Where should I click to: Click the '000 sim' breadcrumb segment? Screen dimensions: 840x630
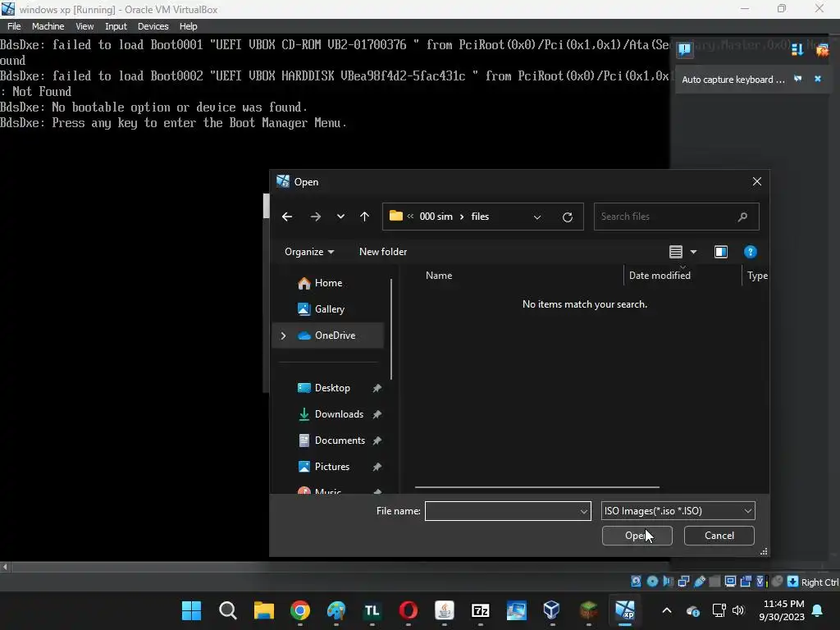pos(436,217)
